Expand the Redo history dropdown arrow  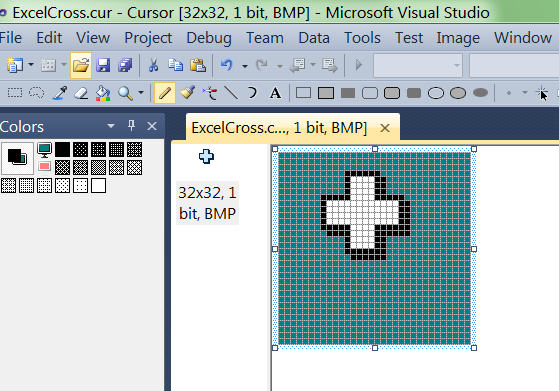(280, 66)
